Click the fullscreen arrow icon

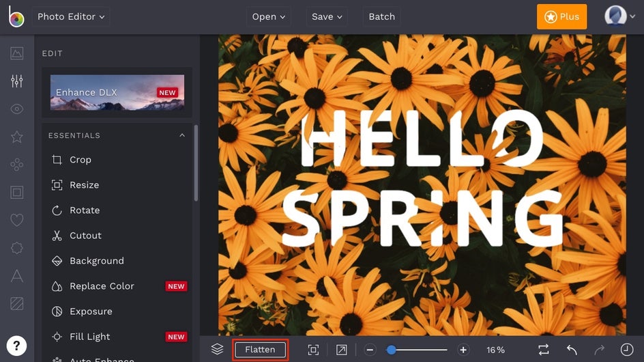[341, 350]
